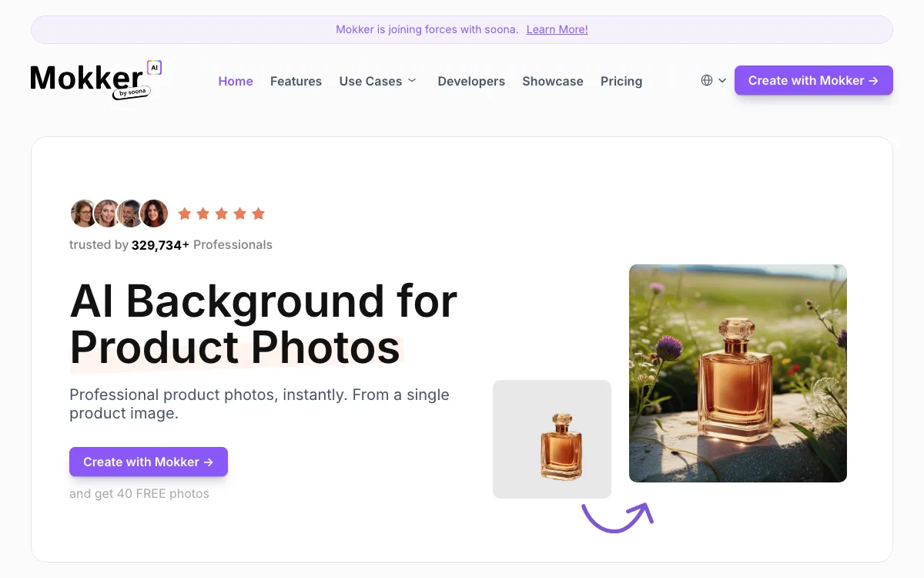924x578 pixels.
Task: Click the Mokker is joining forces with soona text
Action: (428, 29)
